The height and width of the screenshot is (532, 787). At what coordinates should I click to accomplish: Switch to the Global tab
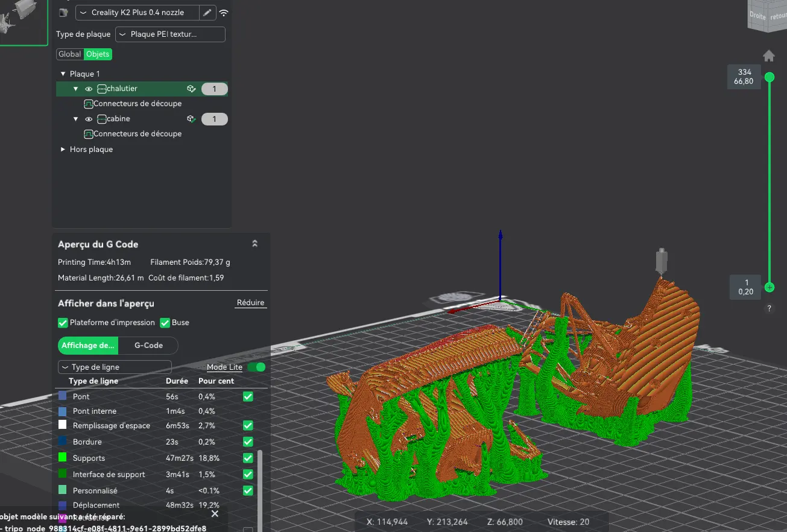coord(70,54)
